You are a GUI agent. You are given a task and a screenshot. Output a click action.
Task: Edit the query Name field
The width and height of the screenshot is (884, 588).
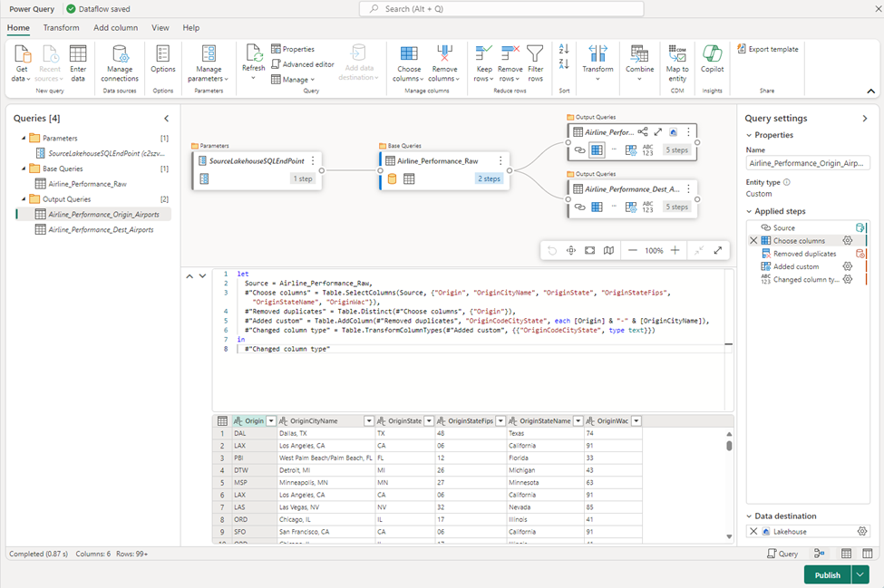coord(807,162)
